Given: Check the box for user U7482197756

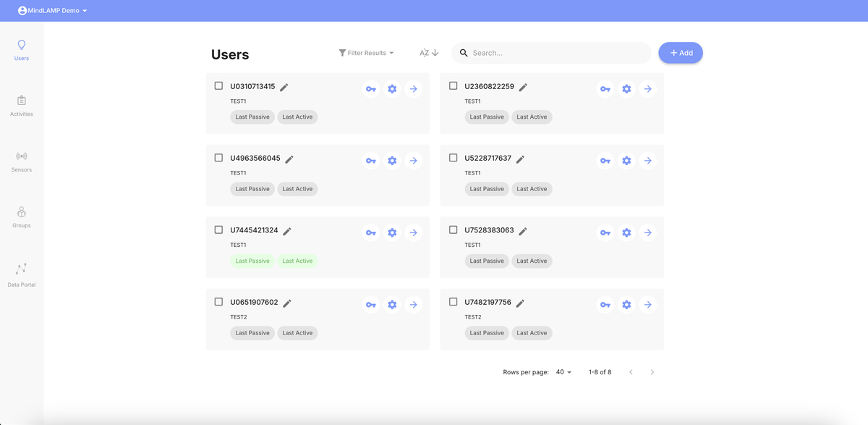Looking at the screenshot, I should [453, 302].
